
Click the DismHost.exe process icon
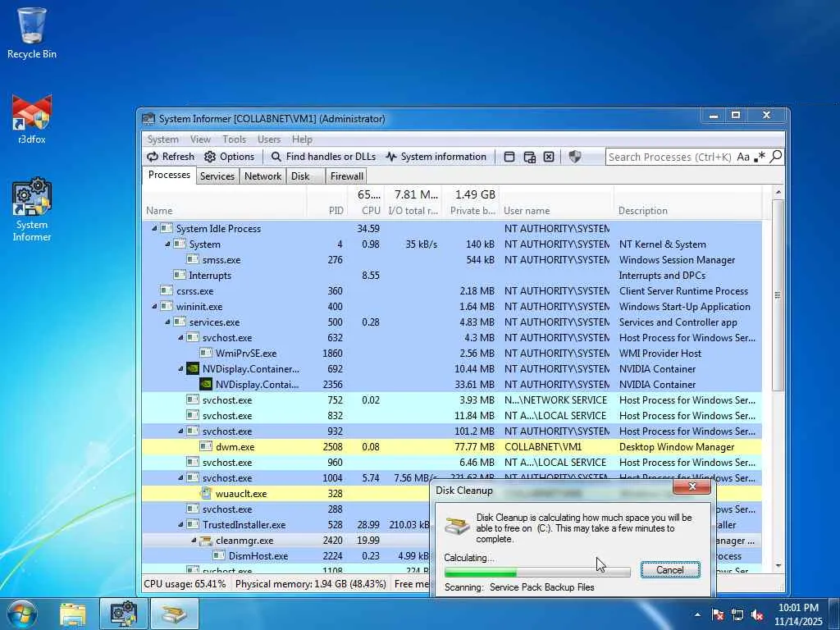[x=218, y=555]
